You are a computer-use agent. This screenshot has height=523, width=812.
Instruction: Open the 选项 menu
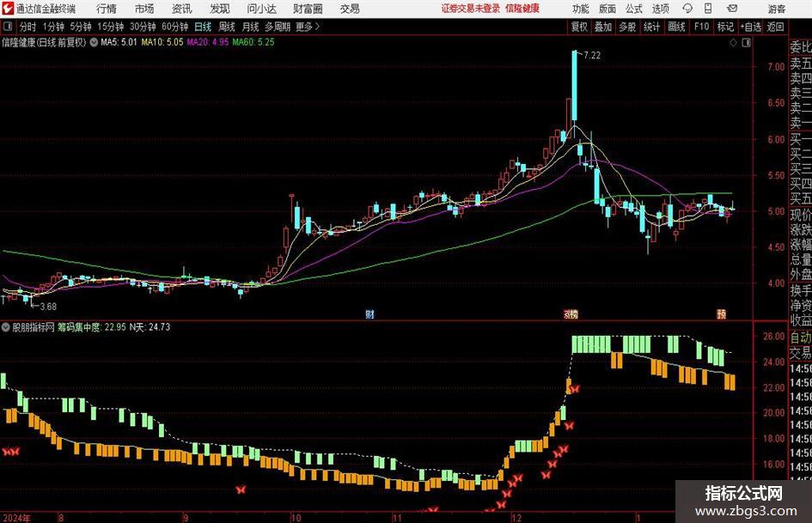click(660, 9)
